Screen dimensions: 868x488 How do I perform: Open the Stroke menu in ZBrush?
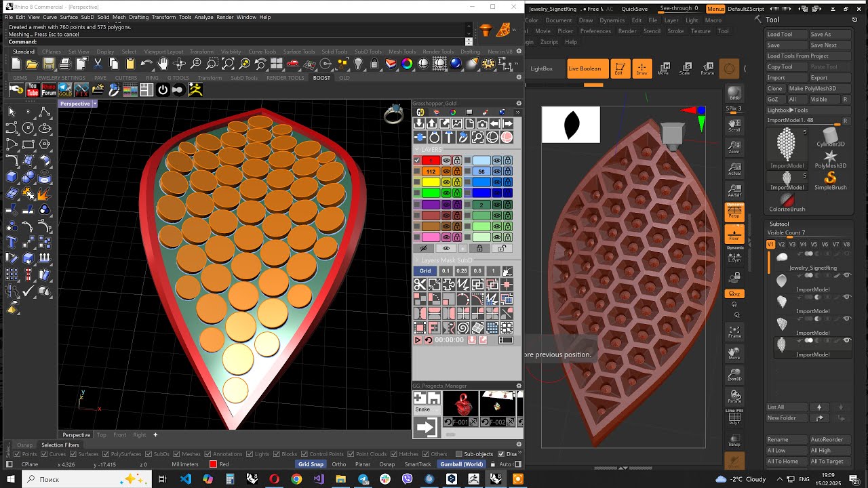click(x=675, y=31)
